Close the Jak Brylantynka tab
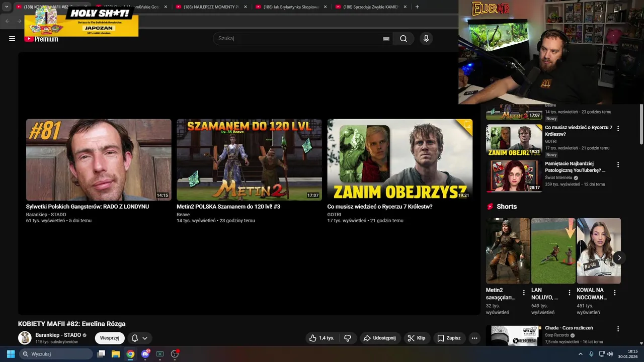Viewport: 644px width, 362px height. [325, 7]
